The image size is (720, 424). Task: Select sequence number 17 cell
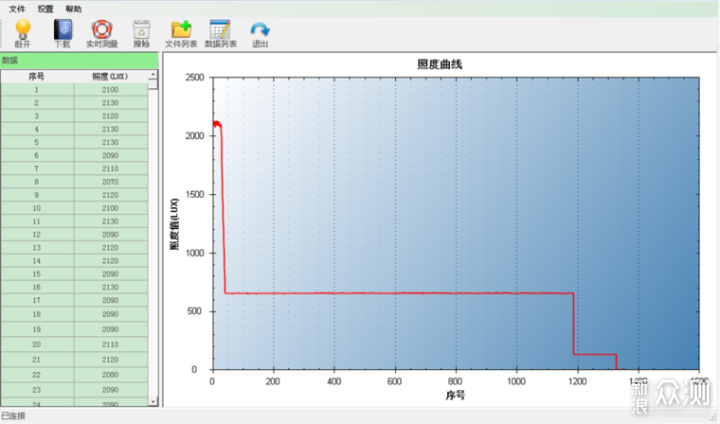click(37, 300)
